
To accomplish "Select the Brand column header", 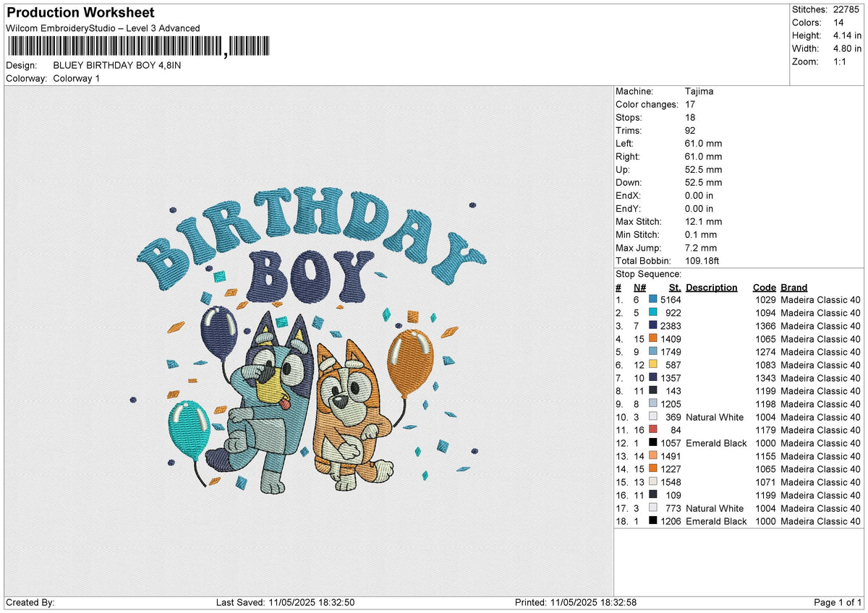I will [x=793, y=287].
